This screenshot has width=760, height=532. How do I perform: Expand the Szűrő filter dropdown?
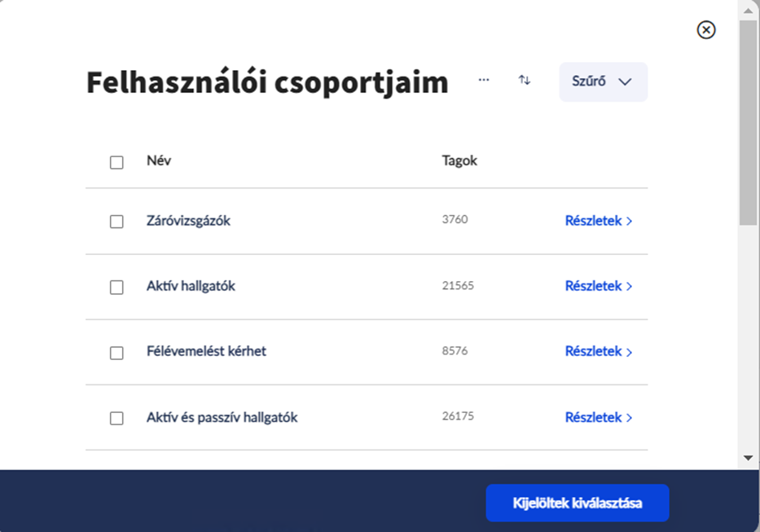[603, 82]
